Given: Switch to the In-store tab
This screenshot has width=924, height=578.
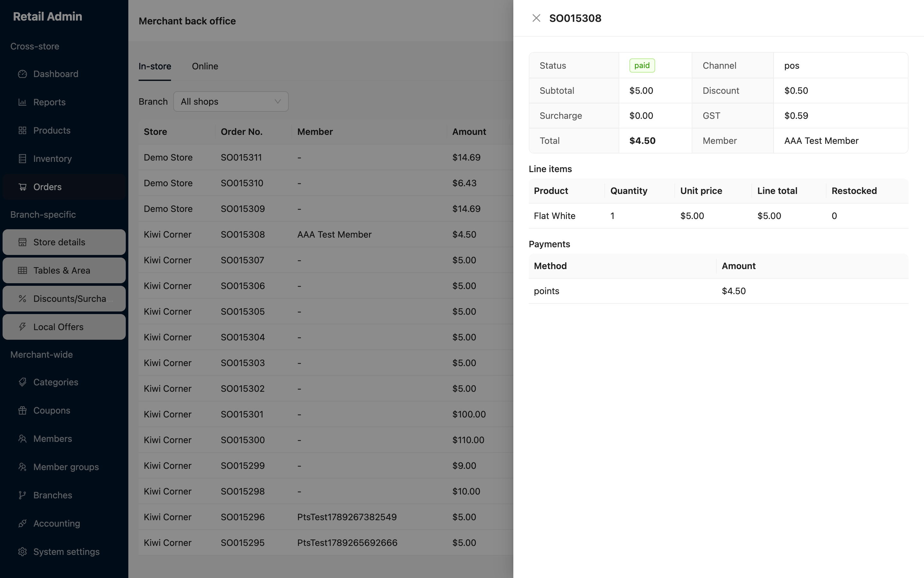Looking at the screenshot, I should [155, 66].
